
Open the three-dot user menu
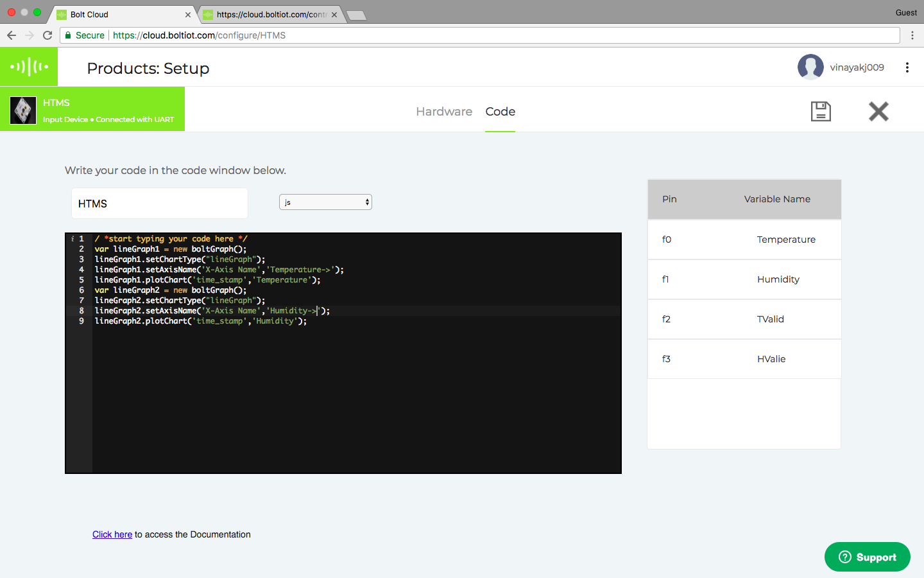907,67
